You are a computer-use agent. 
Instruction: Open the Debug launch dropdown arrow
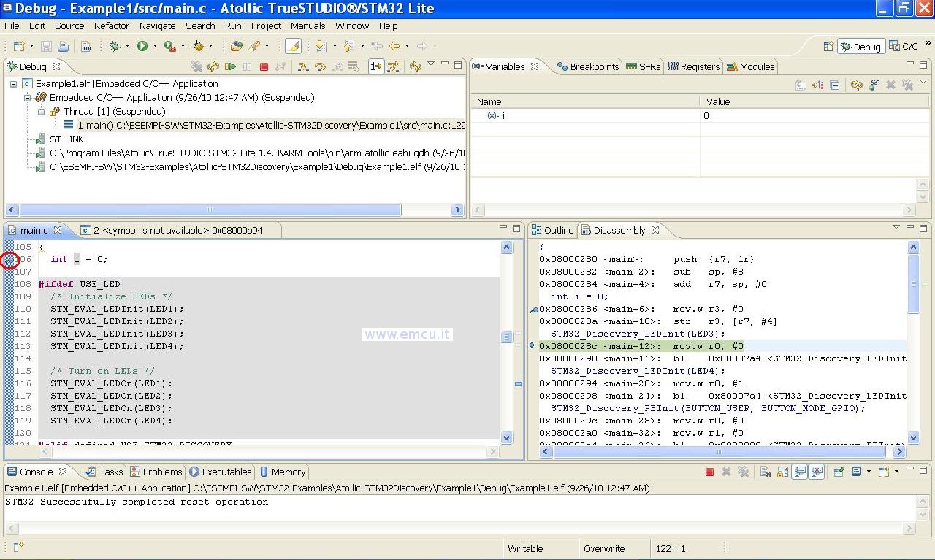(127, 46)
